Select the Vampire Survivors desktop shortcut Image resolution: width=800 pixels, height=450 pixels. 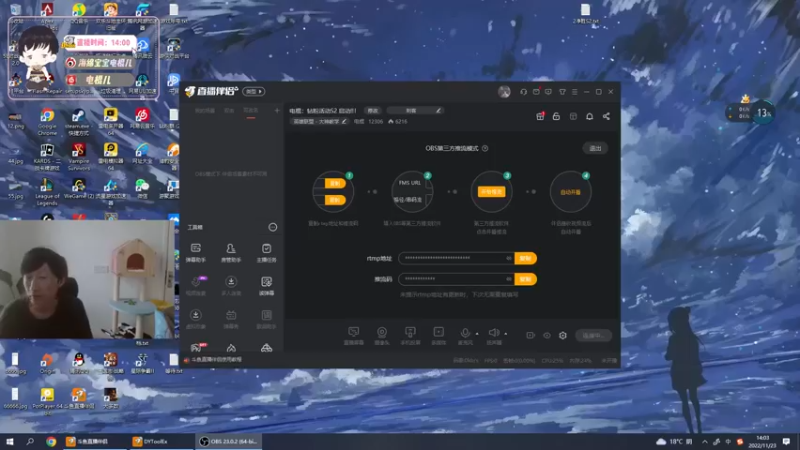79,157
